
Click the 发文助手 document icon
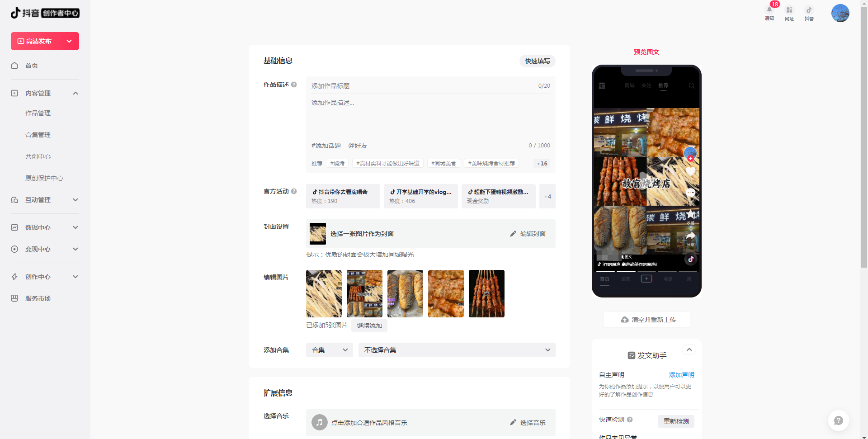[x=632, y=355]
